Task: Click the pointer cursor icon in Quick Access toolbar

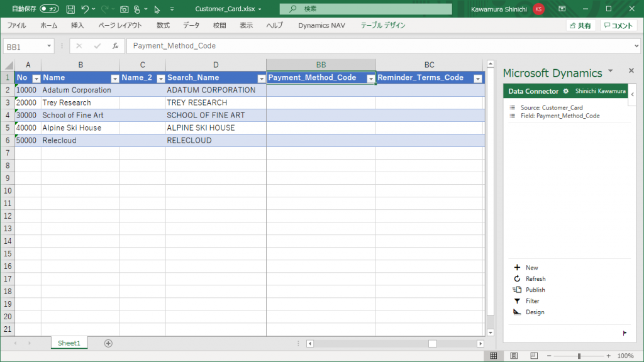Action: (157, 9)
